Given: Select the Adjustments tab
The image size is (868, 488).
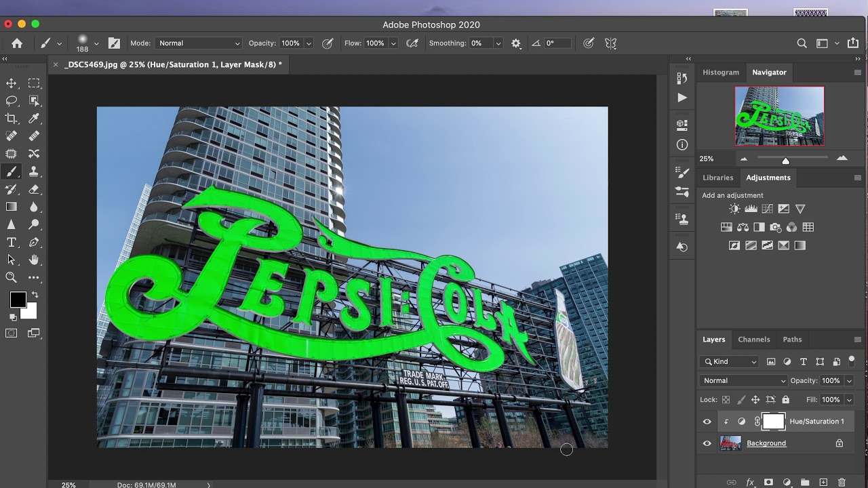Looking at the screenshot, I should (x=768, y=178).
